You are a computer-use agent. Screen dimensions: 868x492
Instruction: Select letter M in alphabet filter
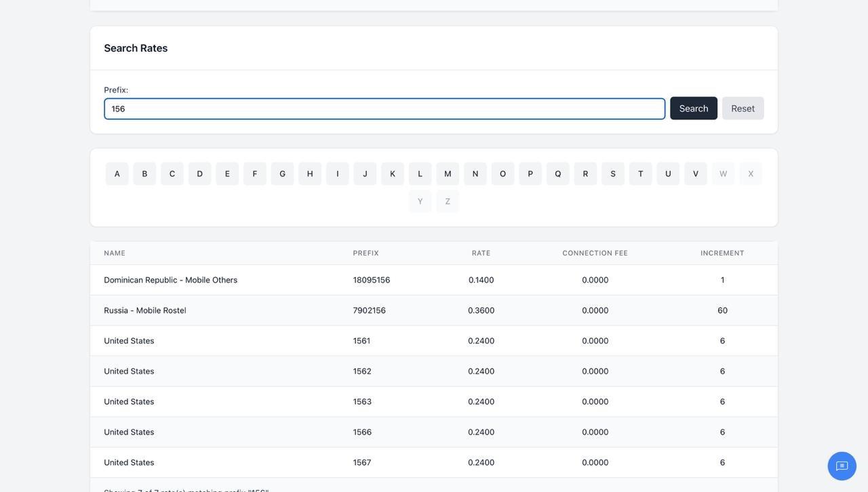[x=448, y=173]
